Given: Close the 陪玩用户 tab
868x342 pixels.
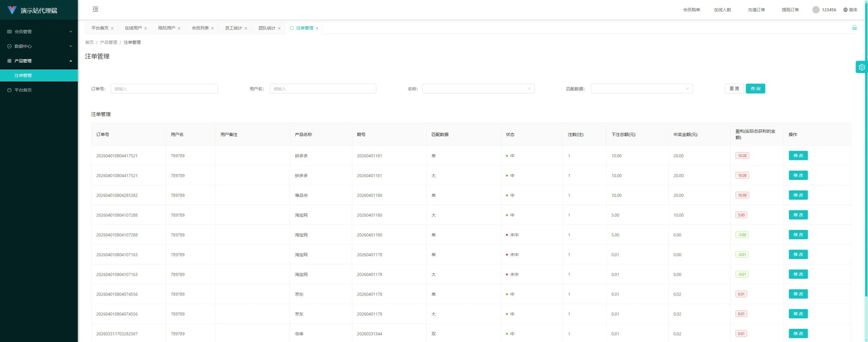Looking at the screenshot, I should coord(179,28).
